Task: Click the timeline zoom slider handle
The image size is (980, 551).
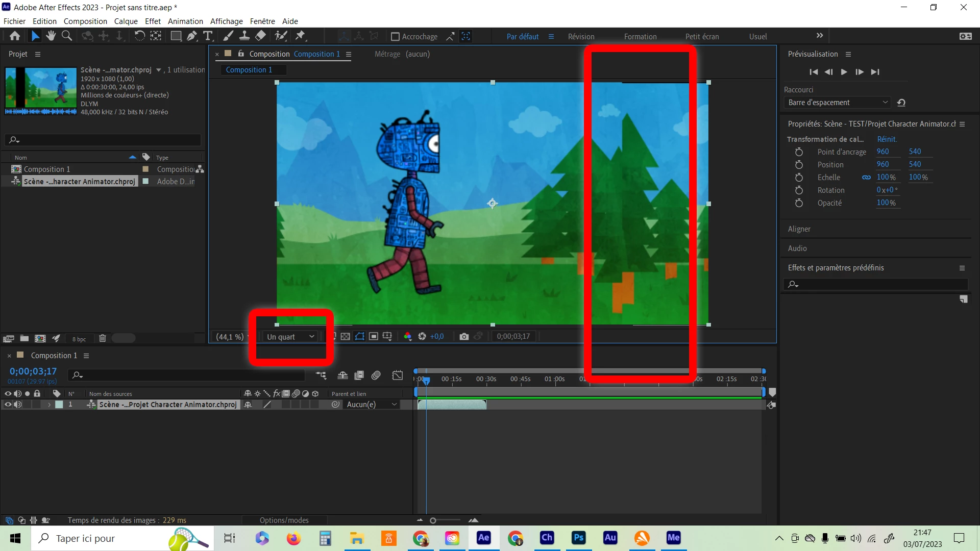Action: click(433, 520)
